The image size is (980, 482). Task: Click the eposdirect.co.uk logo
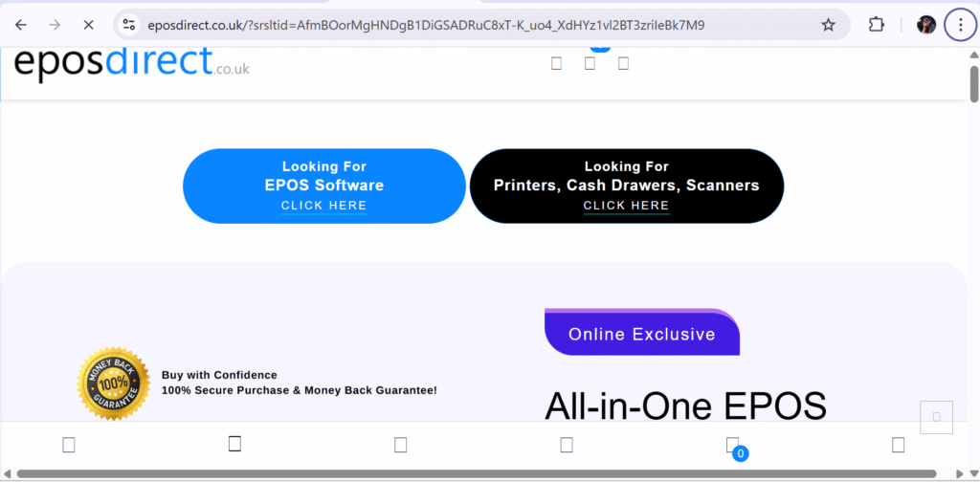[131, 65]
